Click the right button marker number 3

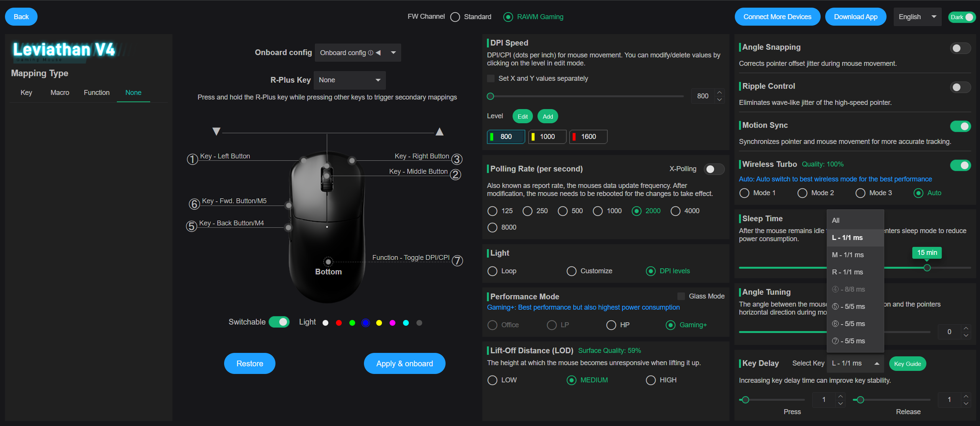(457, 159)
